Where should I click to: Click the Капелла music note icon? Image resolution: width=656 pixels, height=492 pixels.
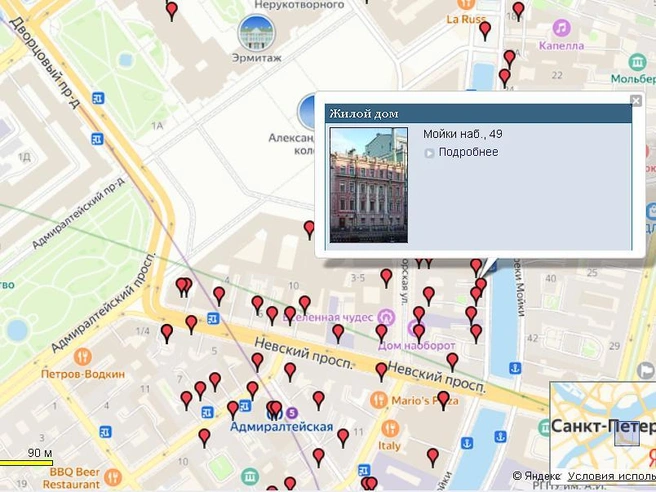coord(561,28)
